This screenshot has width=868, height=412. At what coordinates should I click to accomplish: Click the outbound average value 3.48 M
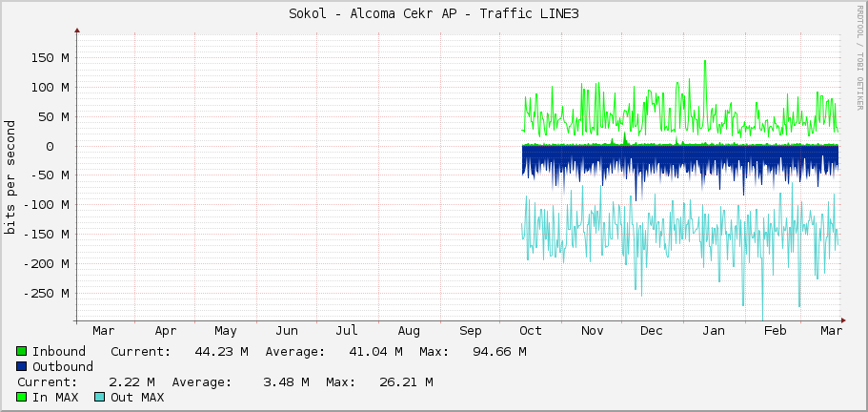point(287,382)
